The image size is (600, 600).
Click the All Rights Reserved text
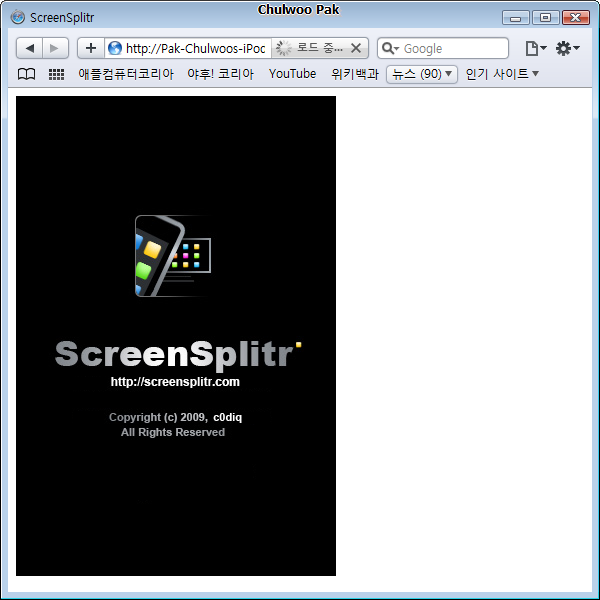(x=173, y=432)
